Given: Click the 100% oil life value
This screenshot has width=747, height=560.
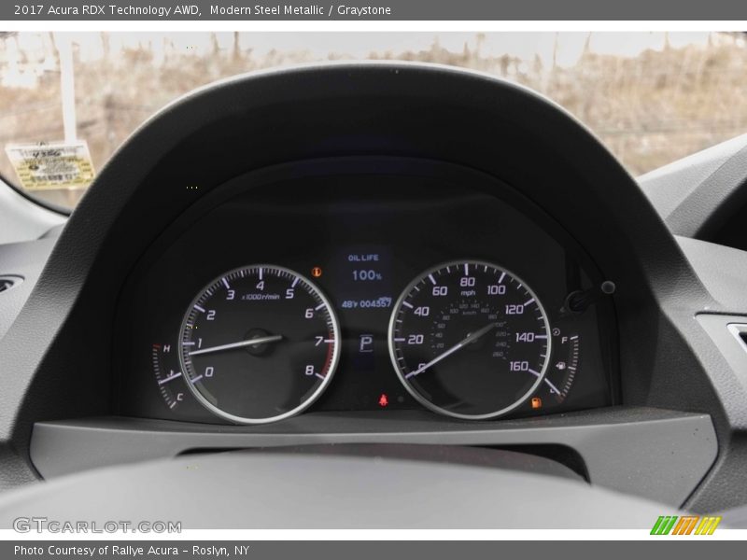Looking at the screenshot, I should click(x=367, y=275).
